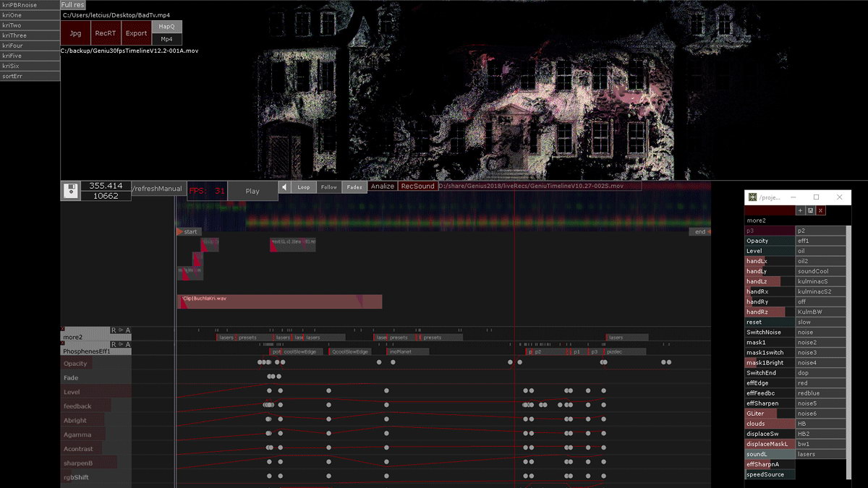This screenshot has height=488, width=868.
Task: Adjust the handLx slider
Action: pyautogui.click(x=770, y=261)
